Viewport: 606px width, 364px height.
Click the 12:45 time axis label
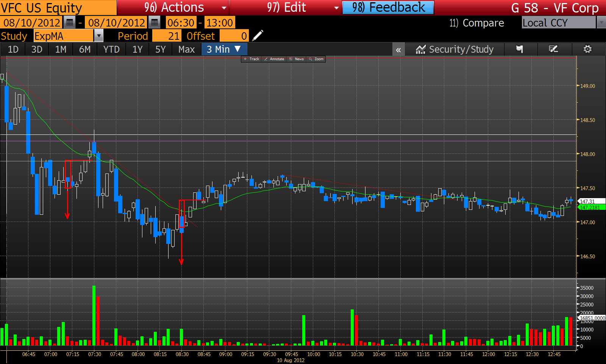point(554,354)
